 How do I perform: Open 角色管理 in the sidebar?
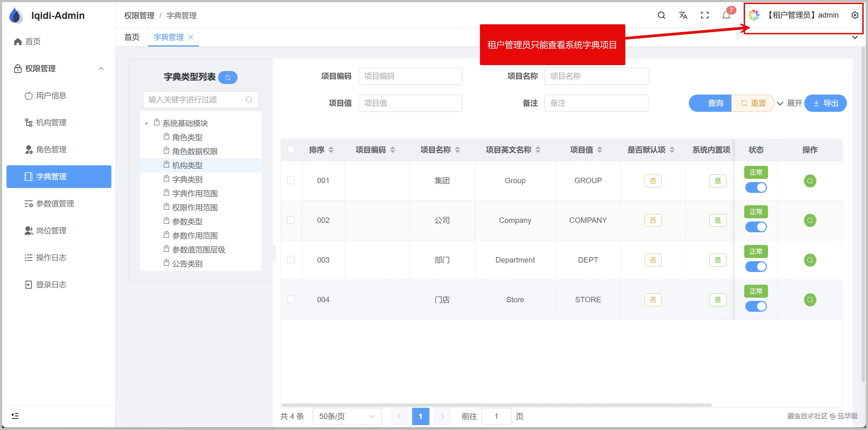pyautogui.click(x=59, y=150)
